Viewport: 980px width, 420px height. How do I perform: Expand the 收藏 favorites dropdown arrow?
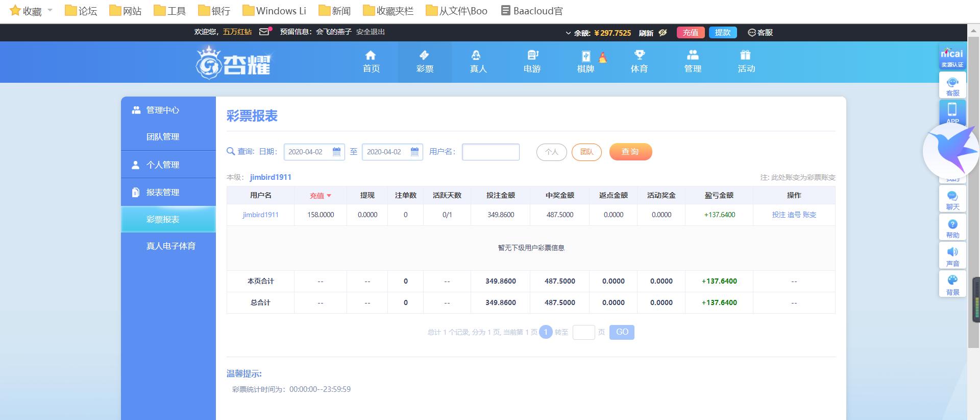pyautogui.click(x=50, y=10)
